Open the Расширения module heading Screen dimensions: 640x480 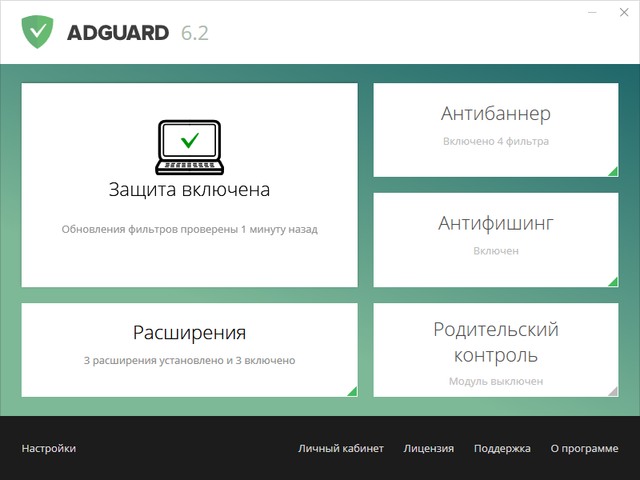pyautogui.click(x=189, y=333)
